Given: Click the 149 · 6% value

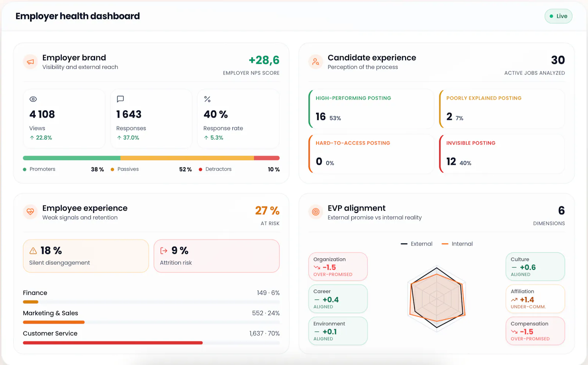Looking at the screenshot, I should (x=268, y=293).
